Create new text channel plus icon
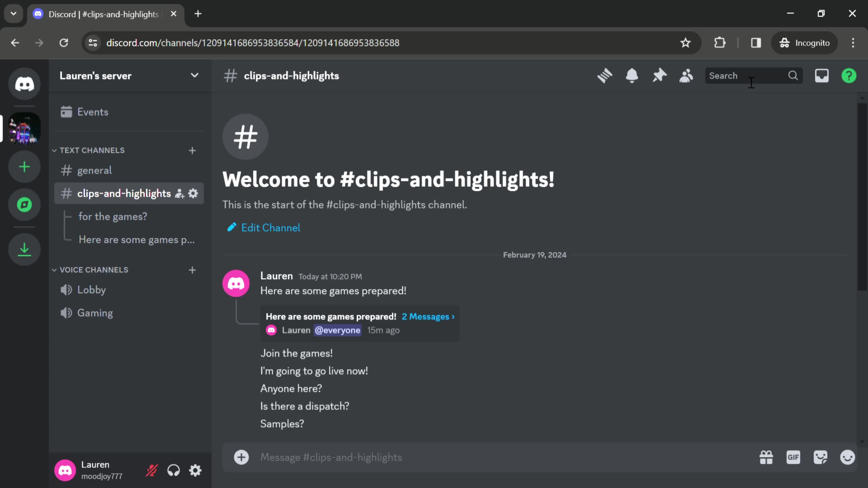868x488 pixels. click(192, 150)
